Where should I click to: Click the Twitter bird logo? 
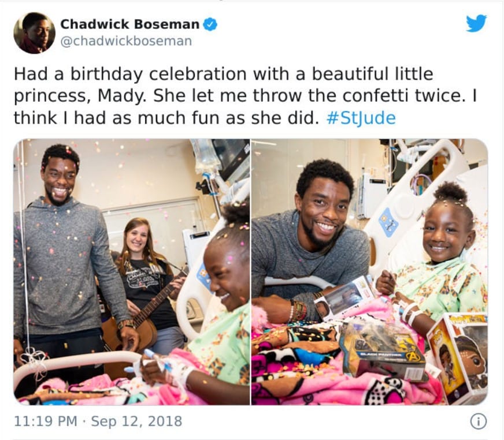(x=476, y=23)
